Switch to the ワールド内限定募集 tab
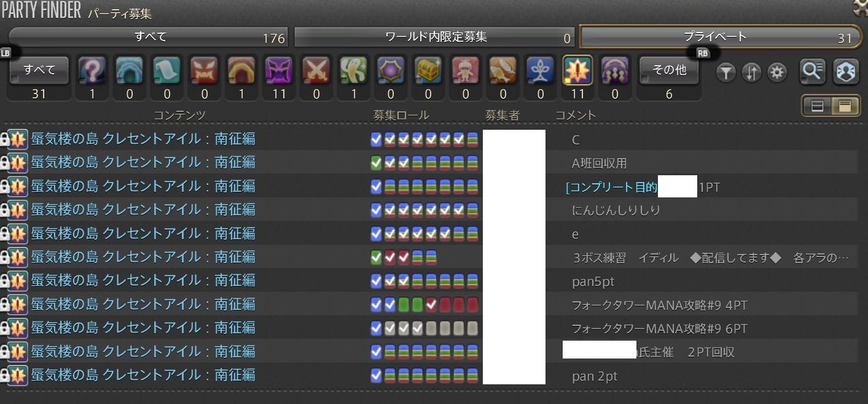This screenshot has width=868, height=404. coord(434,37)
